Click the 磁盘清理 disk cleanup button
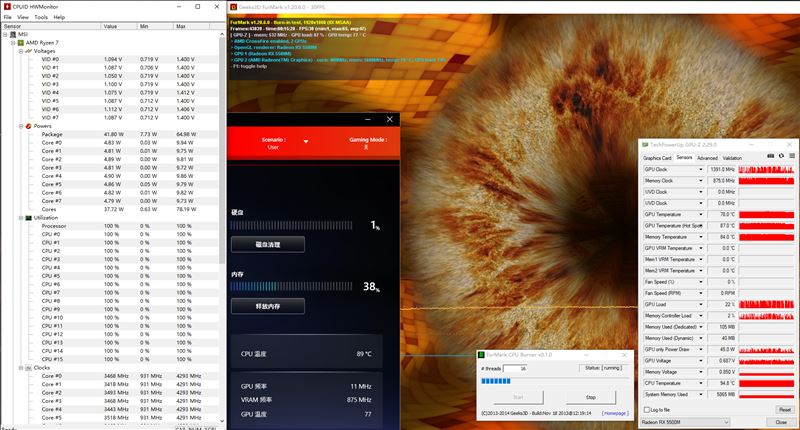Viewport: 800px width, 430px height. pyautogui.click(x=268, y=245)
